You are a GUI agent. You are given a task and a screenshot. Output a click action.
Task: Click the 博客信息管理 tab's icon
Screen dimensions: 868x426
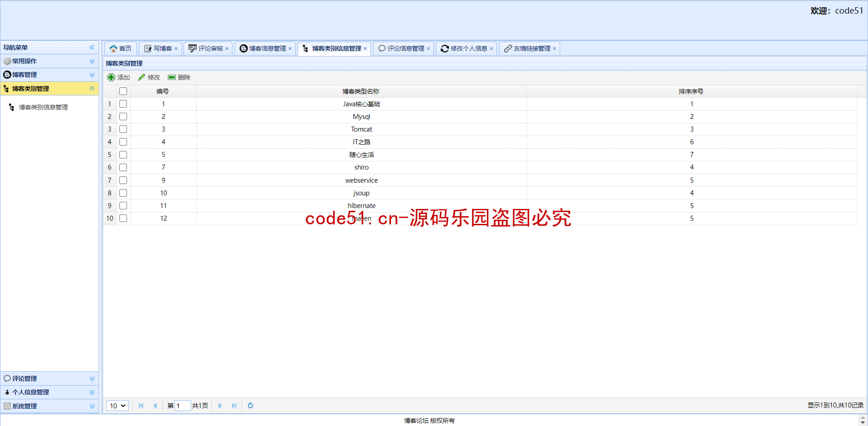click(243, 48)
